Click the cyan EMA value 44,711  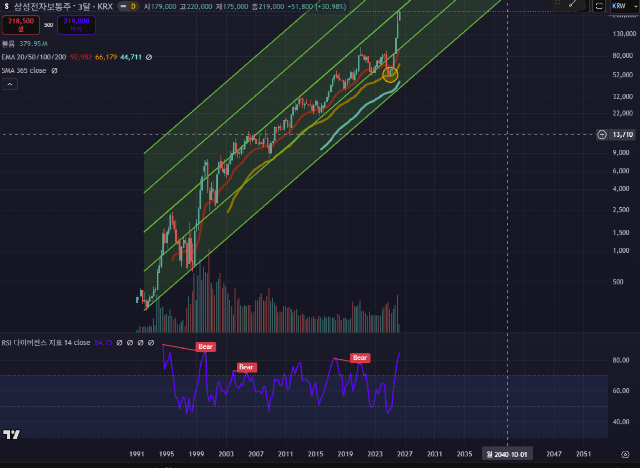pyautogui.click(x=131, y=57)
